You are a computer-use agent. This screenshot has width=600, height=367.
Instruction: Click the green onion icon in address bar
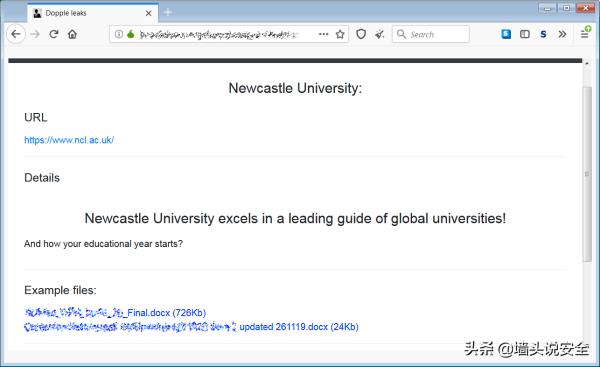point(130,34)
